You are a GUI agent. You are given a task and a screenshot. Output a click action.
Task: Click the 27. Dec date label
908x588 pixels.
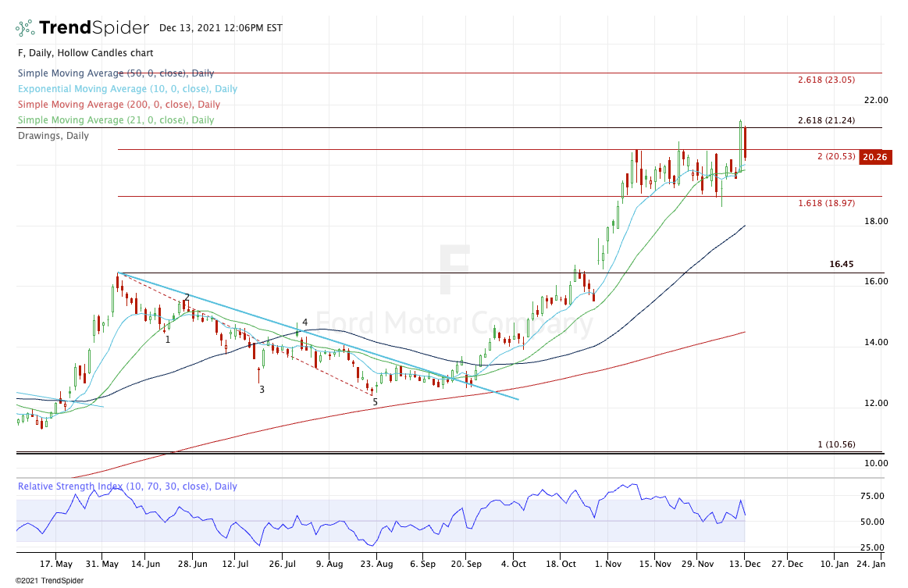coord(788,565)
